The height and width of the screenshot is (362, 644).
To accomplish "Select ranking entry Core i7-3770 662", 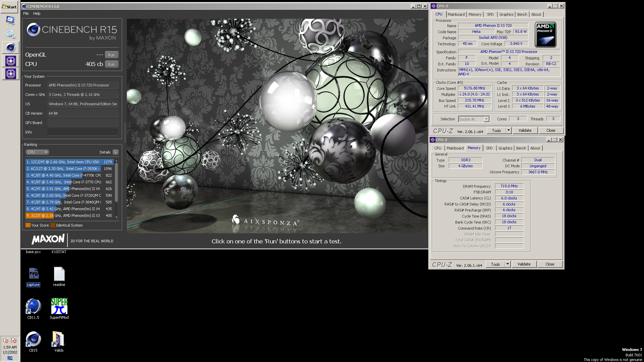I will [x=69, y=182].
